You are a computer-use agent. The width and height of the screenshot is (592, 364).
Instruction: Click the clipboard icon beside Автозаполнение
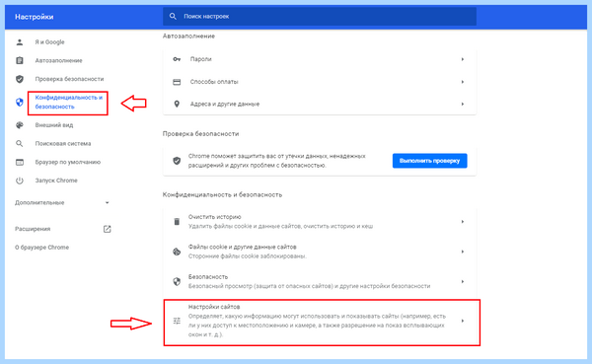click(x=20, y=60)
